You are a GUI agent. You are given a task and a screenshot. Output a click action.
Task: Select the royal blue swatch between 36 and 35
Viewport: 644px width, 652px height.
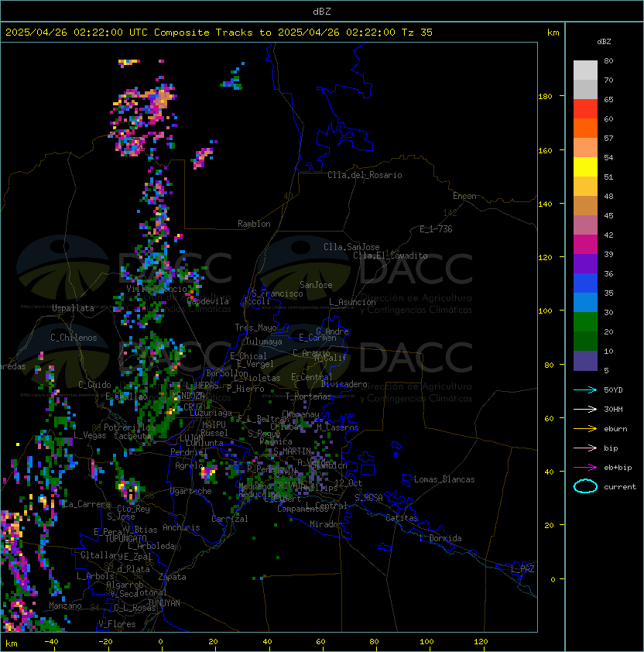585,283
